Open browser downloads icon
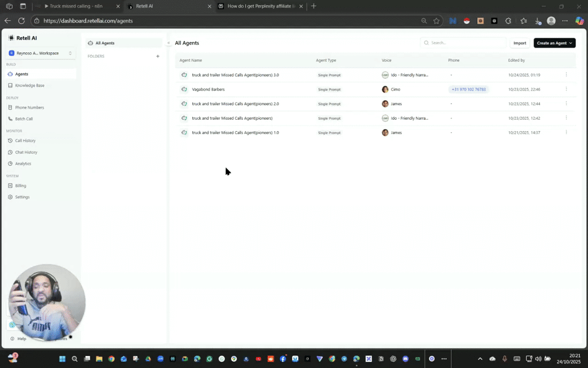The height and width of the screenshot is (368, 588). click(x=537, y=21)
